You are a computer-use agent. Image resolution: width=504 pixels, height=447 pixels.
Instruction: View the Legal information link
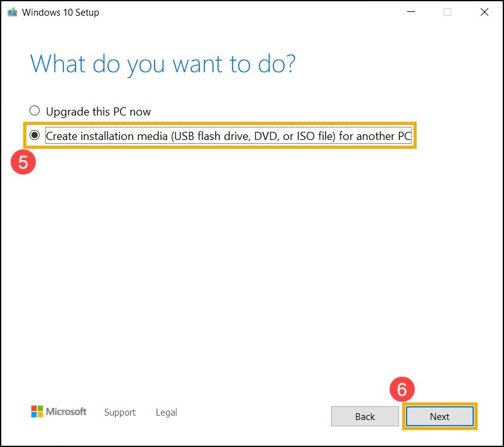(x=166, y=412)
